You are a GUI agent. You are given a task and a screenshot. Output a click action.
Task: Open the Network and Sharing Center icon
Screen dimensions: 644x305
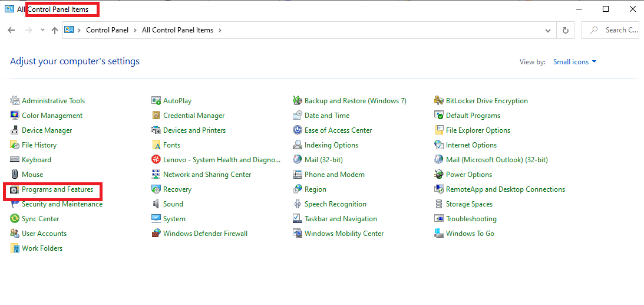click(x=156, y=175)
